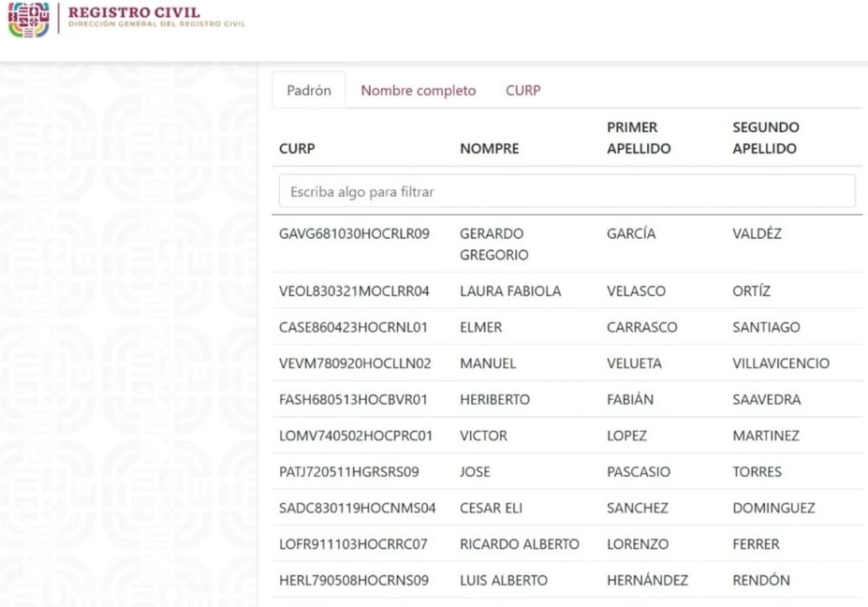
Task: Click the REGISTRO CIVIL header title
Action: (134, 12)
